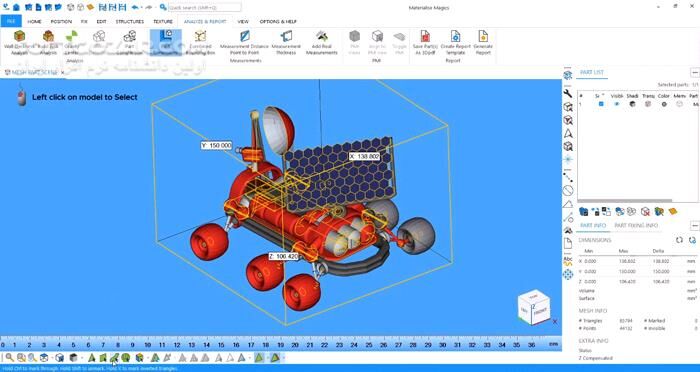The height and width of the screenshot is (372, 700).
Task: Click Save Part(s) As 3D pdf
Action: [x=425, y=42]
